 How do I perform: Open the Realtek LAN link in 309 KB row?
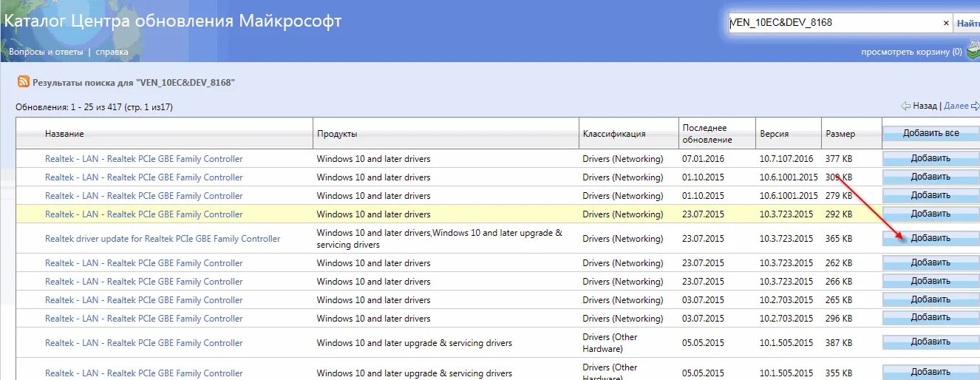coord(143,177)
